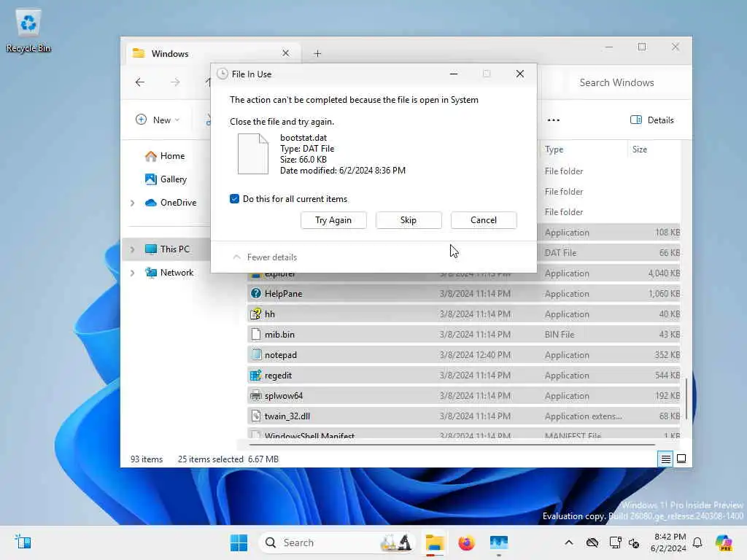The image size is (747, 560).
Task: Select the HelpPane file name
Action: pyautogui.click(x=284, y=293)
